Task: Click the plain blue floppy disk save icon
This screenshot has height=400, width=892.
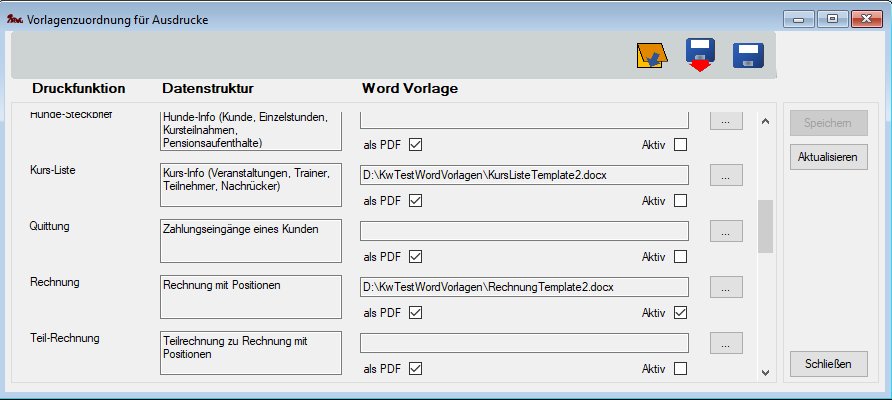Action: coord(748,56)
